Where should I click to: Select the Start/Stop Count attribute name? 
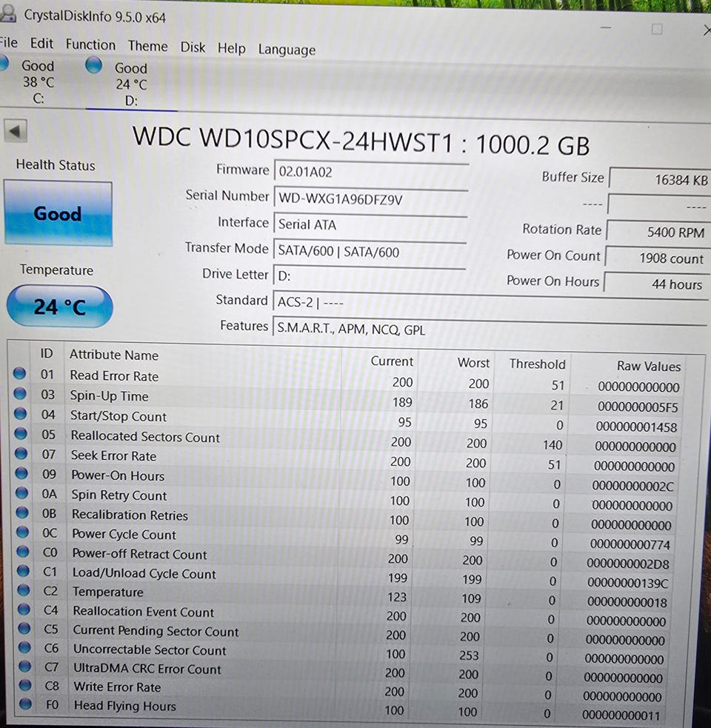pyautogui.click(x=118, y=416)
